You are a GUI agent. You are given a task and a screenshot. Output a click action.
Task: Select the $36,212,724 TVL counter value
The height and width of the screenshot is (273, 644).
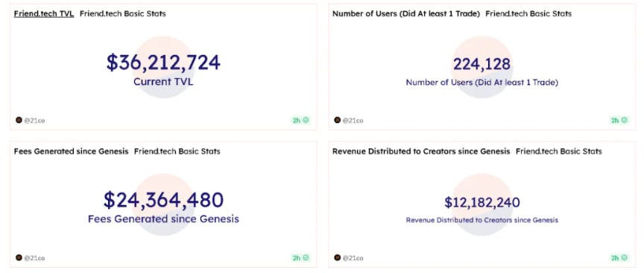tap(163, 63)
